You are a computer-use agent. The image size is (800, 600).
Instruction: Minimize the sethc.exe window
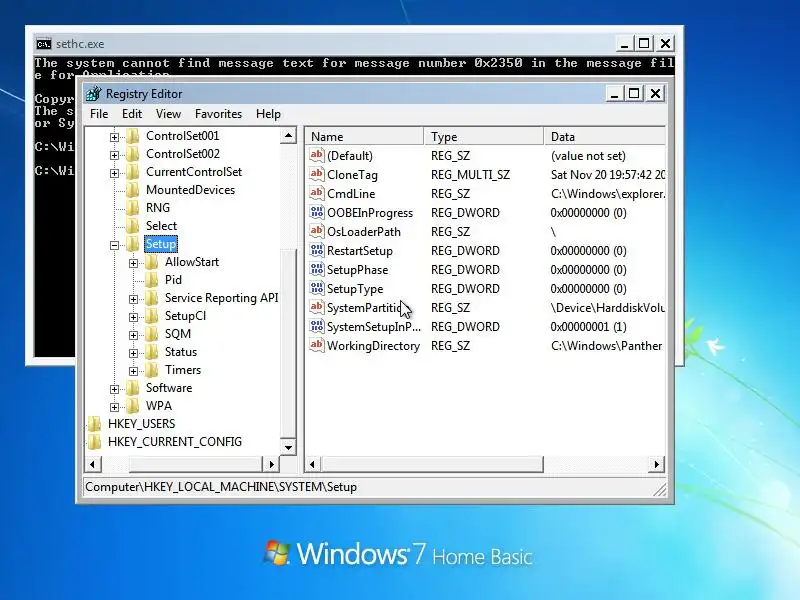(x=624, y=44)
